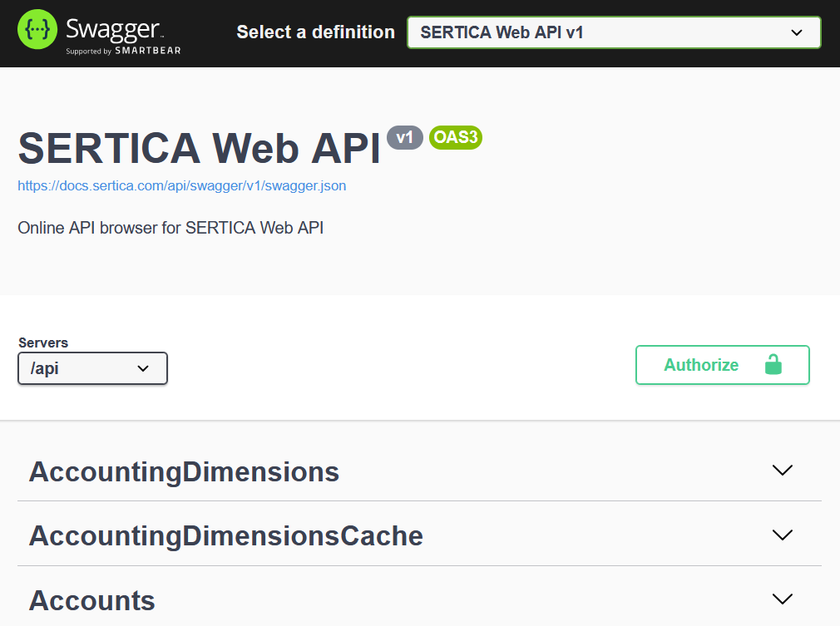Click the Authorize button
840x626 pixels.
[722, 365]
